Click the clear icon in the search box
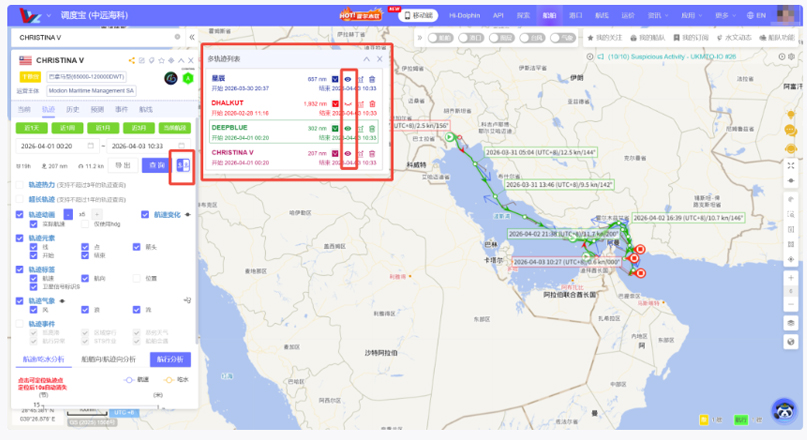This screenshot has height=440, width=807. (176, 37)
